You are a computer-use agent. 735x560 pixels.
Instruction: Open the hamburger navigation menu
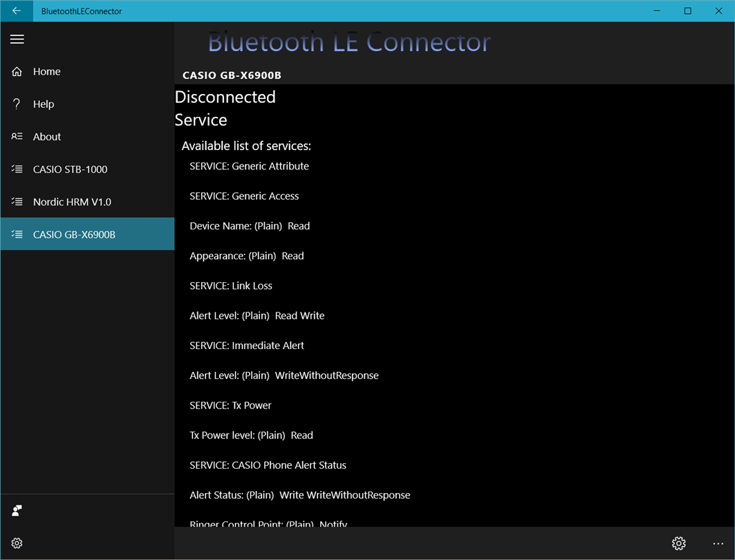(x=17, y=39)
